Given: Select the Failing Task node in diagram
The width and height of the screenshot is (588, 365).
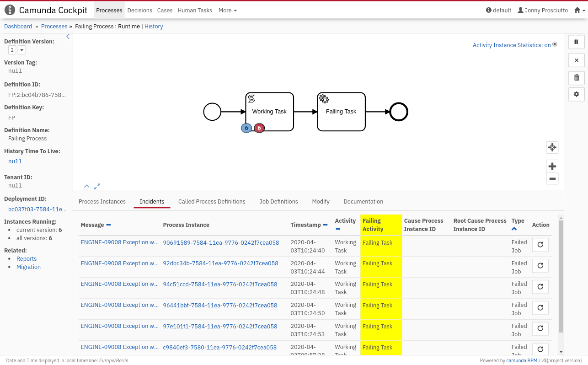Looking at the screenshot, I should tap(341, 112).
